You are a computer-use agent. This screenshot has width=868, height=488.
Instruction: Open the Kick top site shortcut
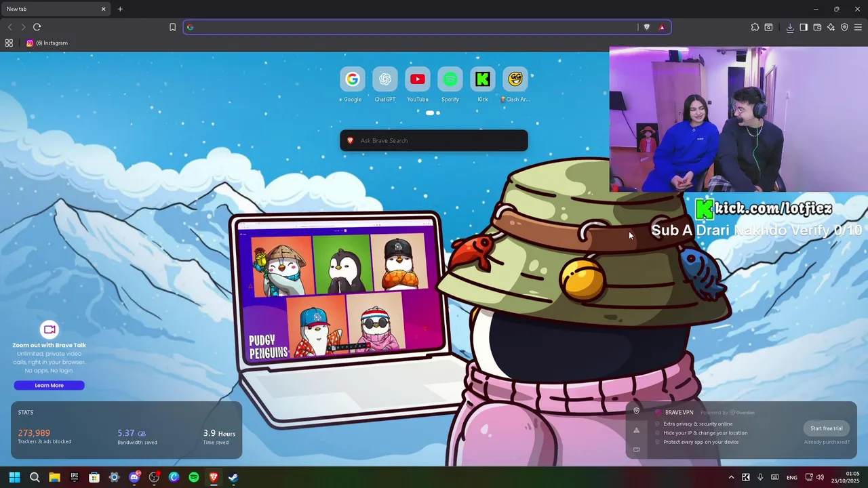[483, 85]
